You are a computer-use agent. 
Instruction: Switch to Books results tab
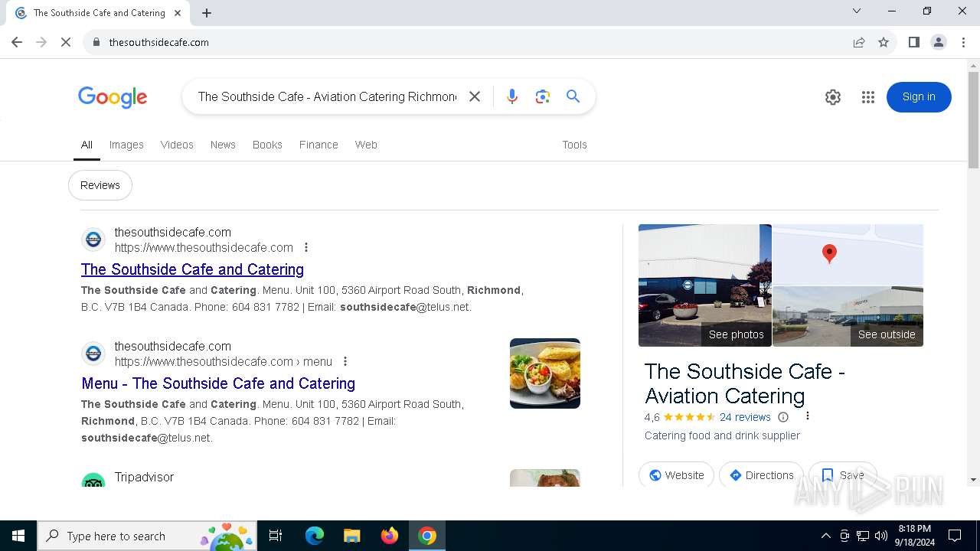point(267,145)
